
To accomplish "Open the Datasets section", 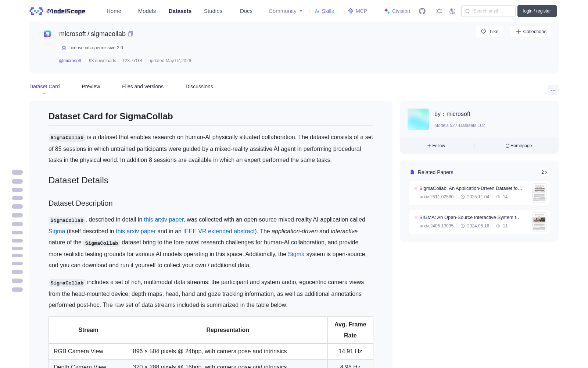I will coord(180,11).
